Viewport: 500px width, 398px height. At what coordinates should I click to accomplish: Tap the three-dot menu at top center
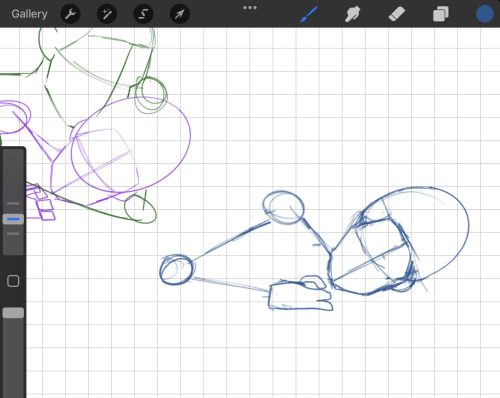click(250, 8)
